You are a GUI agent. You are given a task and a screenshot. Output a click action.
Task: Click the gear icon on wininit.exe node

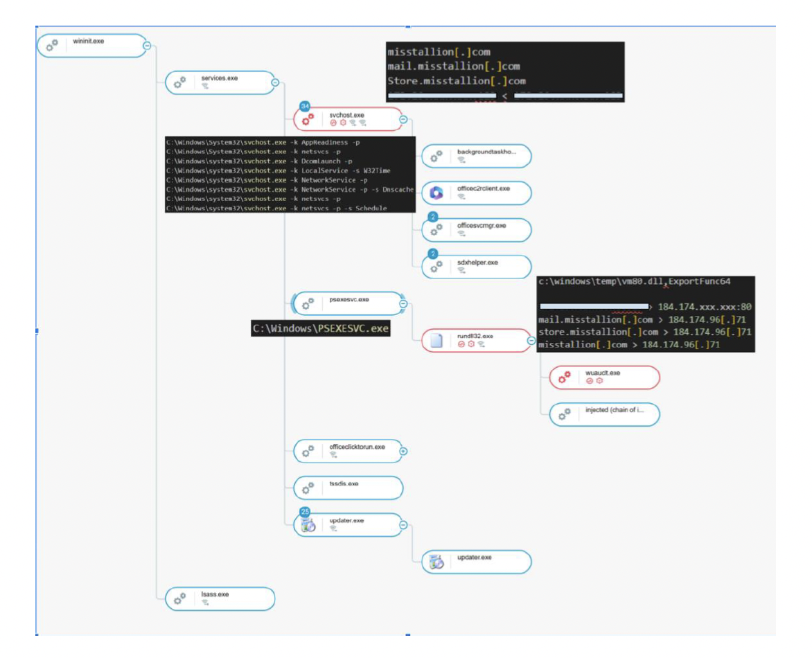tap(52, 46)
